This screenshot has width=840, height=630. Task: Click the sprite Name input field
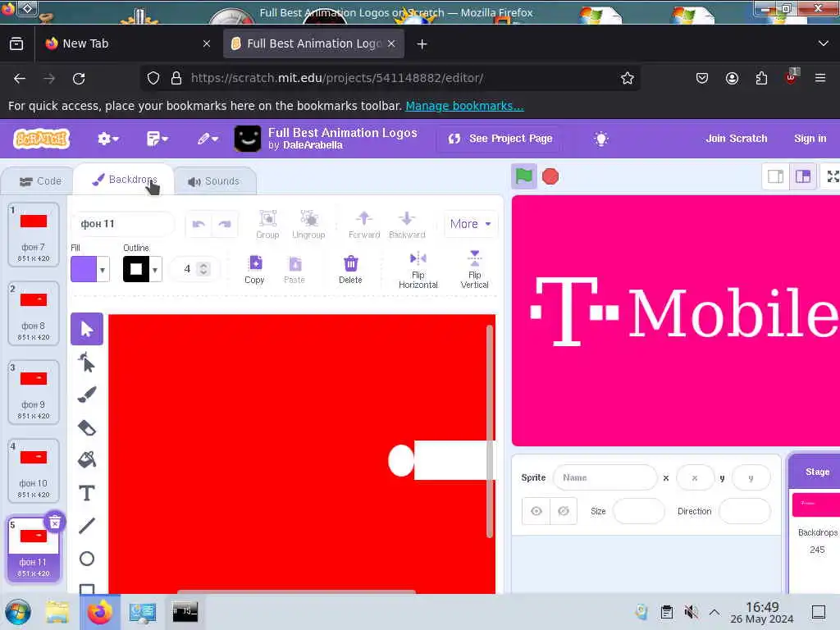605,477
